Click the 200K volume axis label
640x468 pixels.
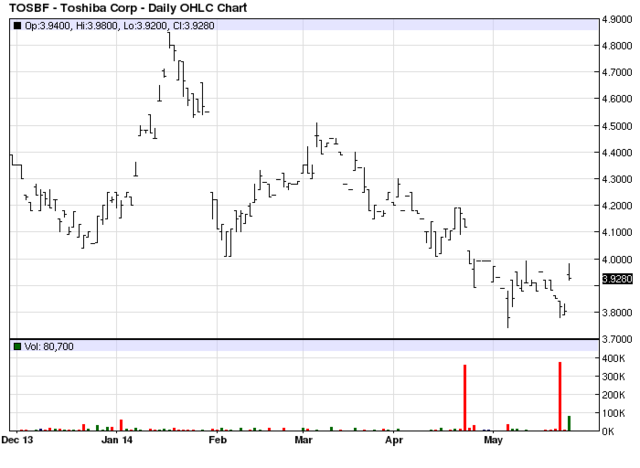[x=613, y=395]
